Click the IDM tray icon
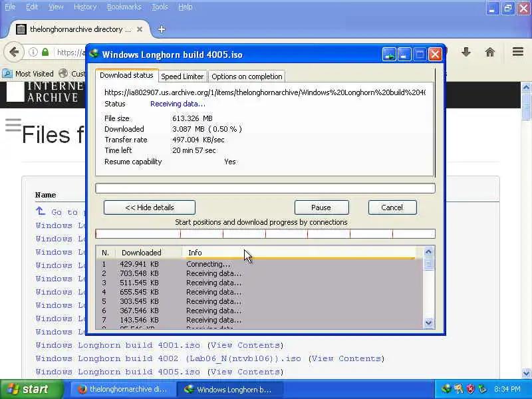The height and width of the screenshot is (399, 532). pos(446,389)
